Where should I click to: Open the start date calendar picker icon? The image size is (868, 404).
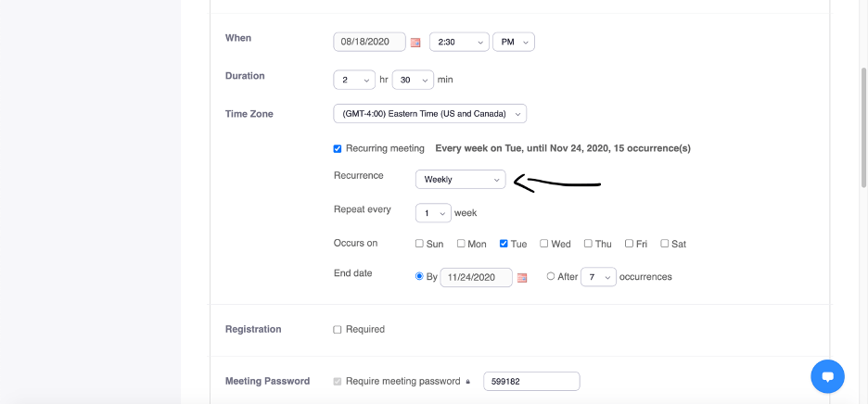pos(415,43)
